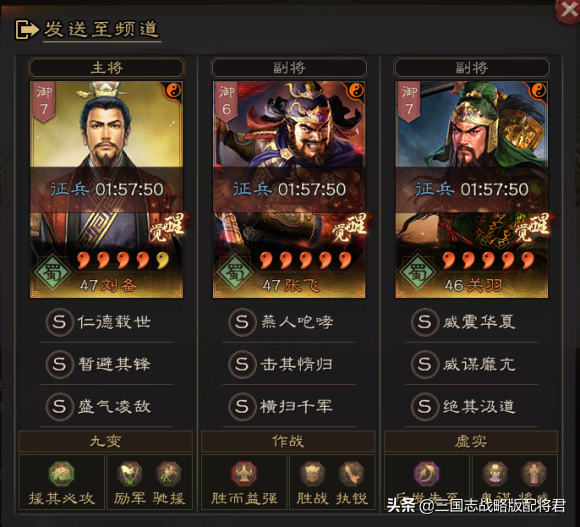
Task: Select the 威震华夏 skill entry
Action: pos(472,322)
